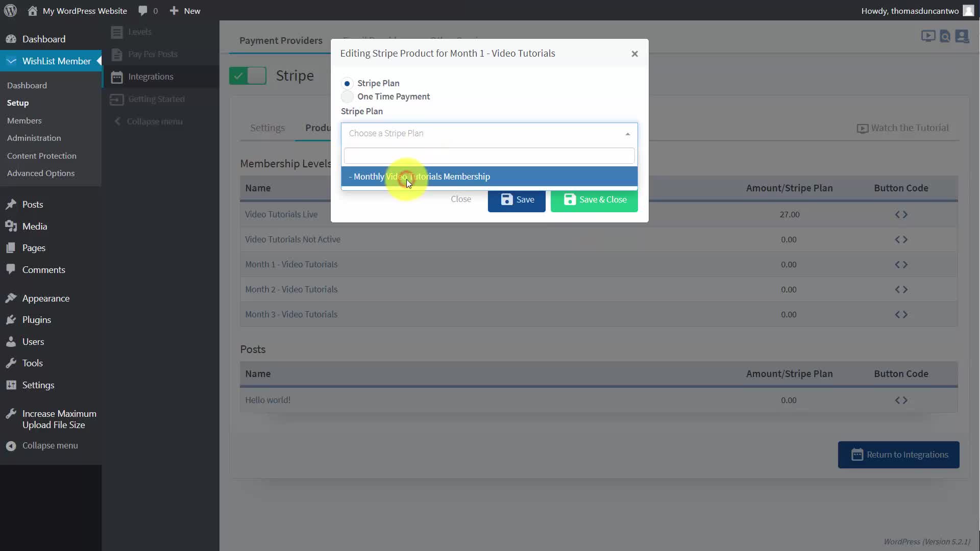Open the Video Tutorials Live level link
Image resolution: width=980 pixels, height=551 pixels.
[281, 215]
